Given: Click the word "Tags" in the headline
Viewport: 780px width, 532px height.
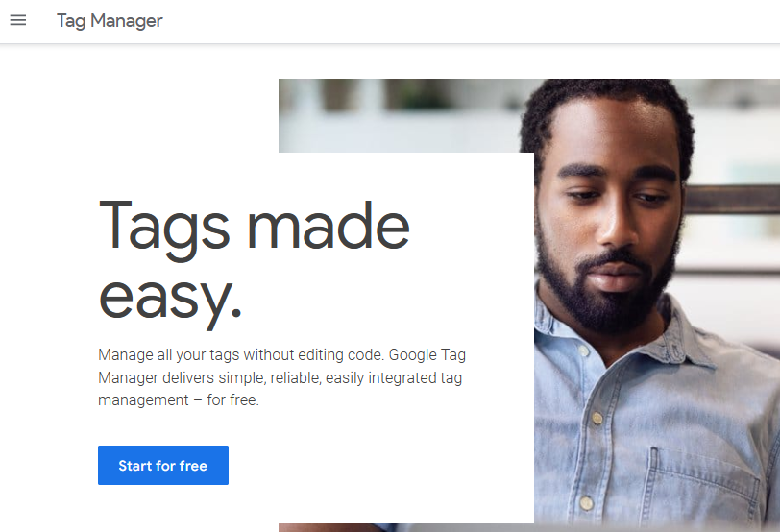Looking at the screenshot, I should (164, 226).
